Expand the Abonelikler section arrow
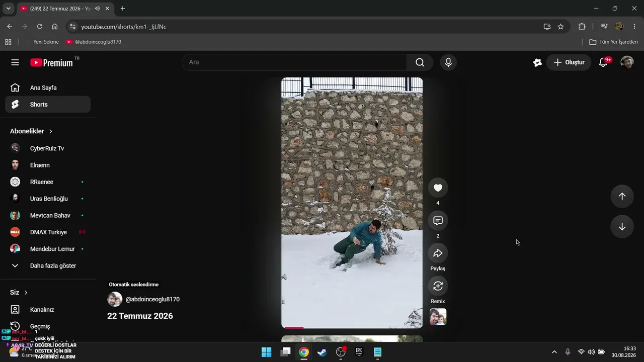This screenshot has width=644, height=362. pos(51,131)
